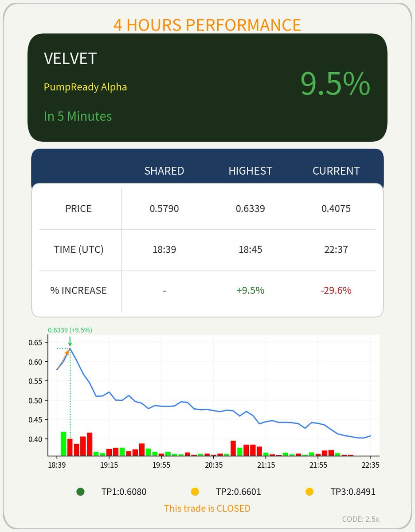The image size is (415, 532).
Task: Click the yellow TP3 indicator dot
Action: click(309, 492)
